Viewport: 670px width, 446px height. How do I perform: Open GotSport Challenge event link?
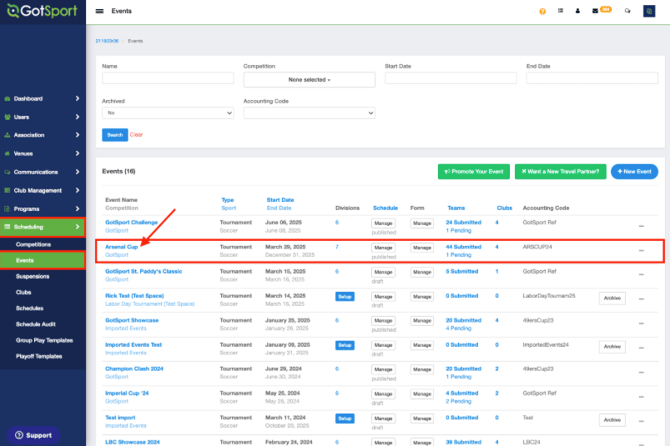[132, 223]
